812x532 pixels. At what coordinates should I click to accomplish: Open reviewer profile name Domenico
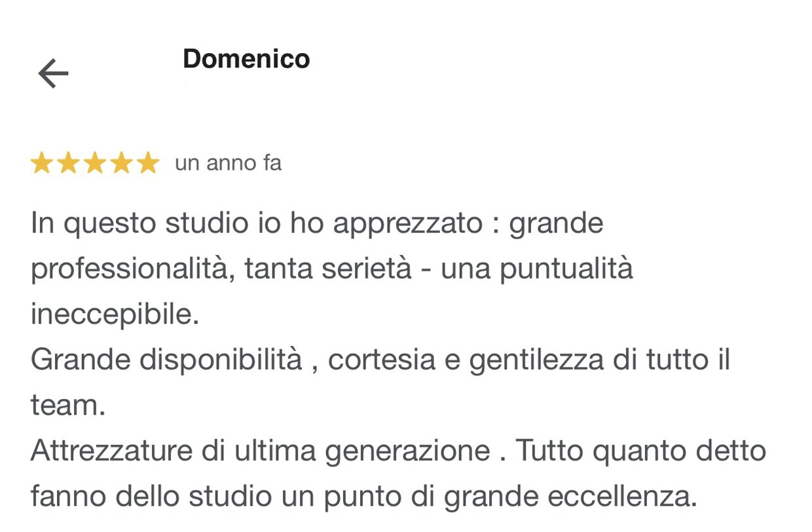(x=246, y=59)
